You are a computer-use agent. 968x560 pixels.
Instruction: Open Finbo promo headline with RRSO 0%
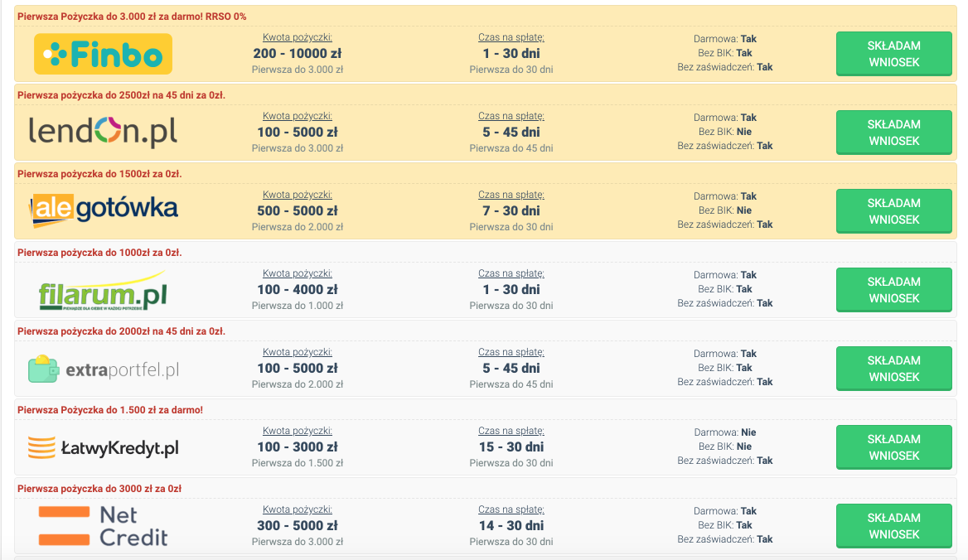click(132, 17)
